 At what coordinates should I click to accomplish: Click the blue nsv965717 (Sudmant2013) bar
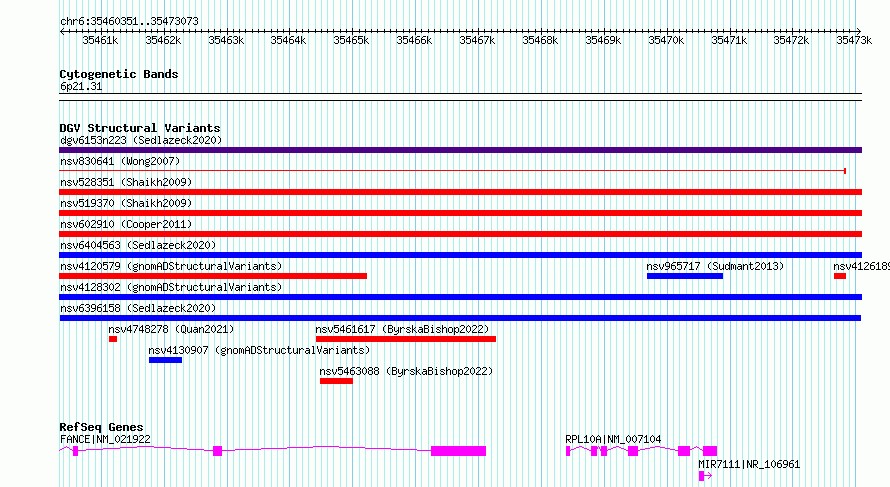[x=685, y=276]
